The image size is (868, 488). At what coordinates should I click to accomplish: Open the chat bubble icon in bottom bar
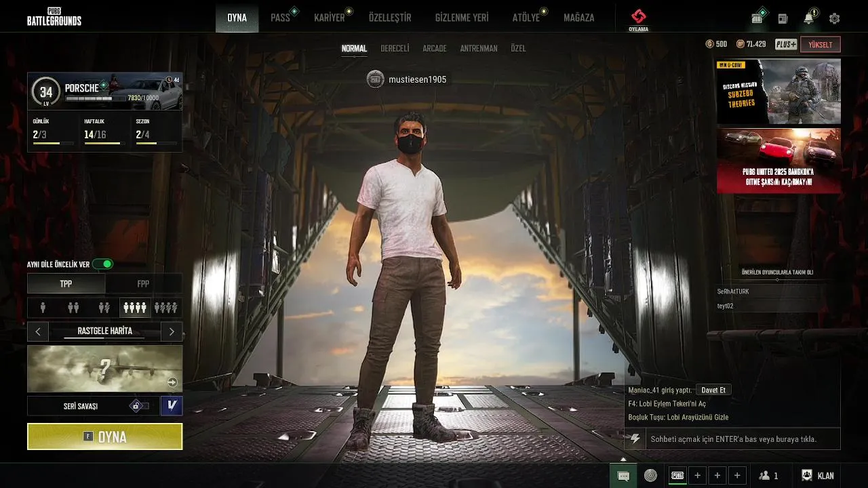point(623,476)
